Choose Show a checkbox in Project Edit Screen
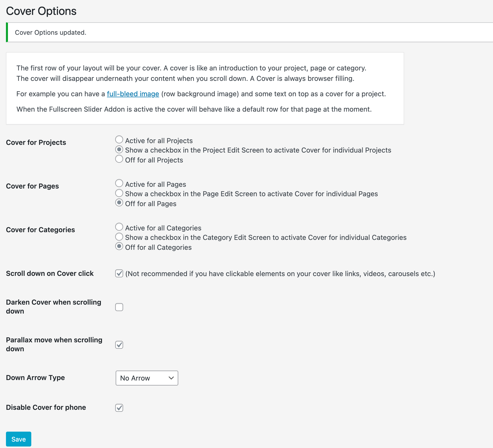The height and width of the screenshot is (448, 493). (119, 150)
